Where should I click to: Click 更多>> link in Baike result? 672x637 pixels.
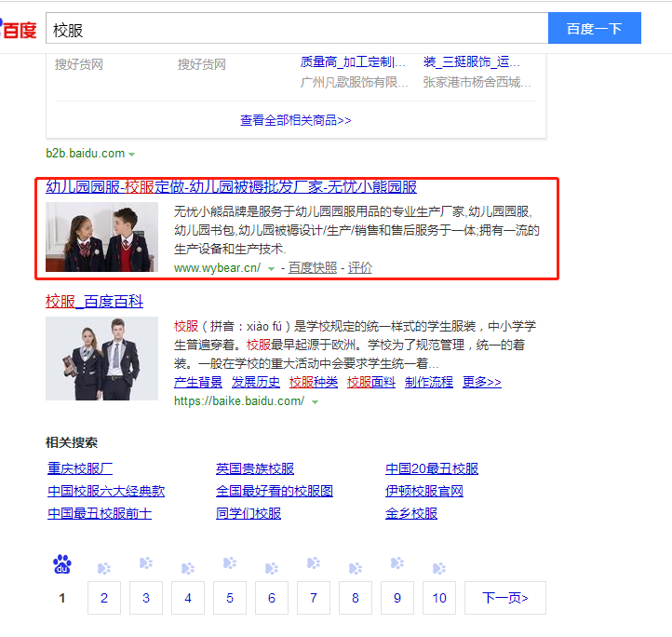click(x=482, y=382)
